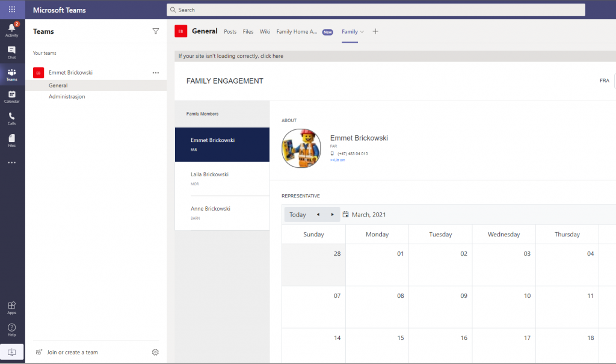Show more apps ellipsis in sidebar

pyautogui.click(x=12, y=162)
